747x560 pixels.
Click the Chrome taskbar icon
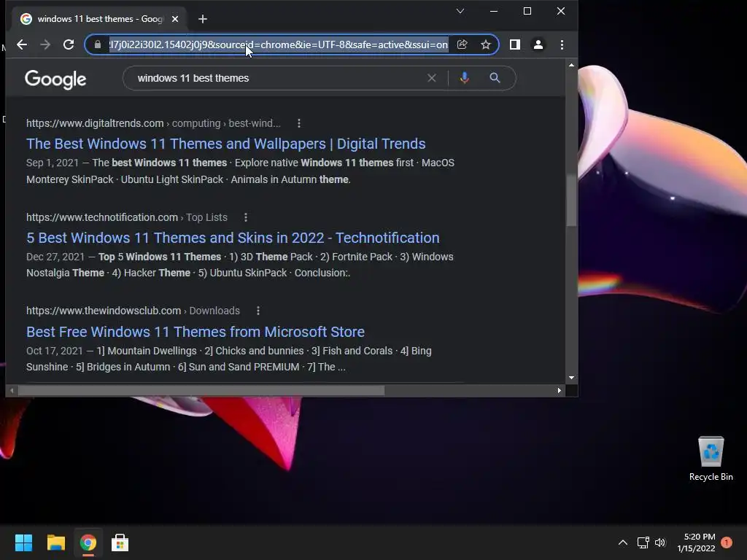click(88, 542)
